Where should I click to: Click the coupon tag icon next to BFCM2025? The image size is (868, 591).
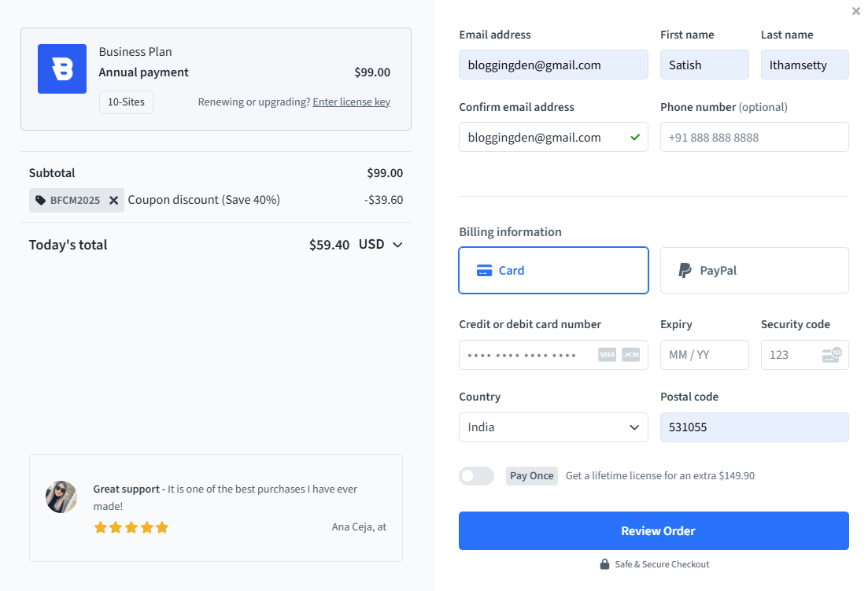(x=42, y=200)
